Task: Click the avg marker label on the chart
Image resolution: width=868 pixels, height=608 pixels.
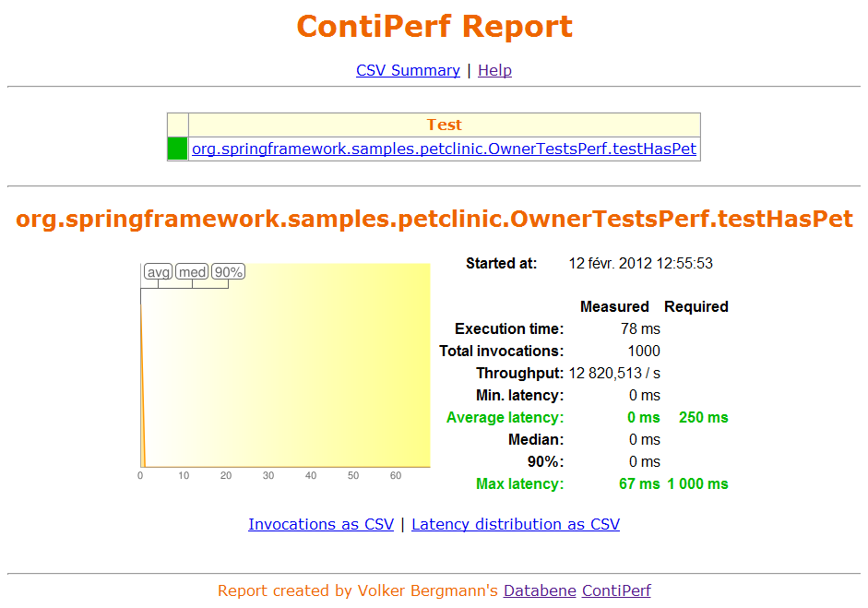Action: (159, 272)
